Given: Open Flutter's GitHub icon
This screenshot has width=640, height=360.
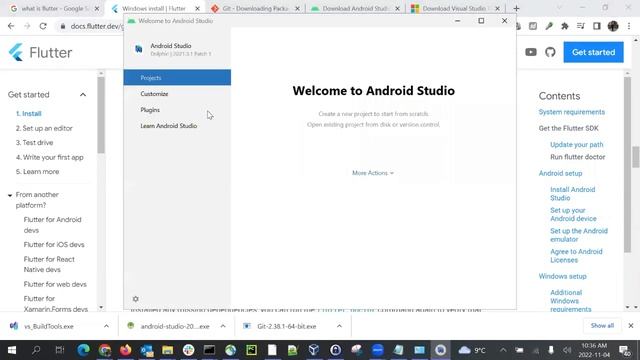Looking at the screenshot, I should click(550, 52).
